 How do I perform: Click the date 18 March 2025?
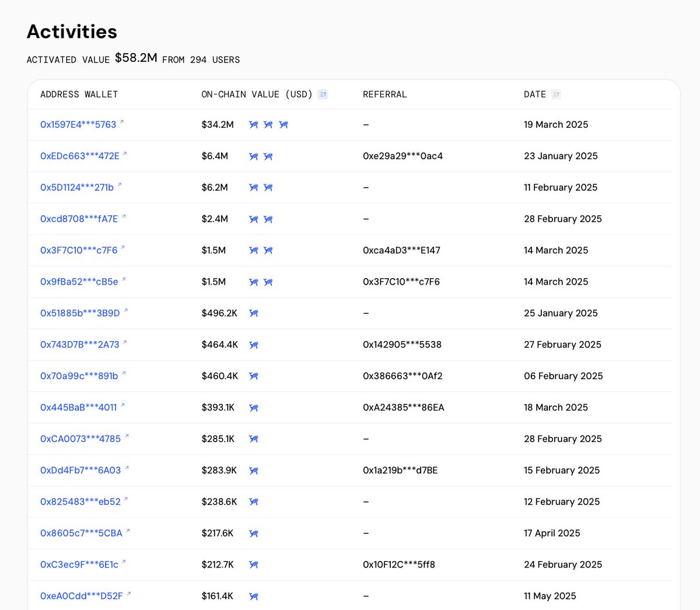tap(556, 408)
